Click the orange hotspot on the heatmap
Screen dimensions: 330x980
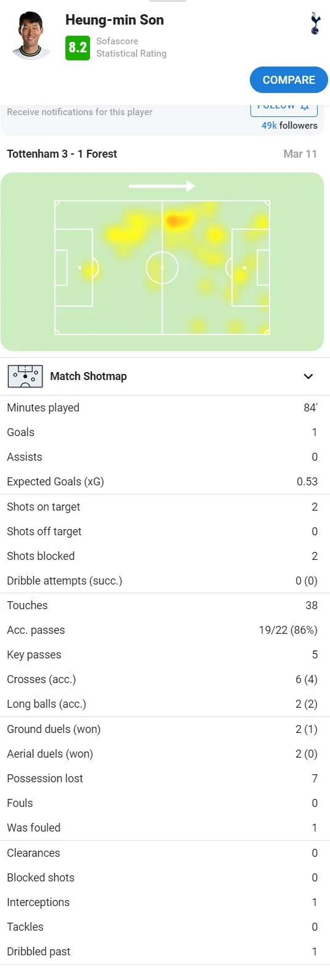click(x=176, y=221)
